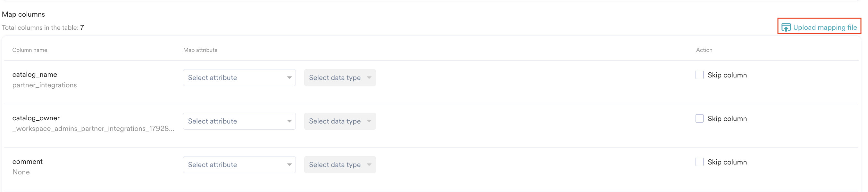
Task: Click the Map attribute header
Action: (x=200, y=50)
